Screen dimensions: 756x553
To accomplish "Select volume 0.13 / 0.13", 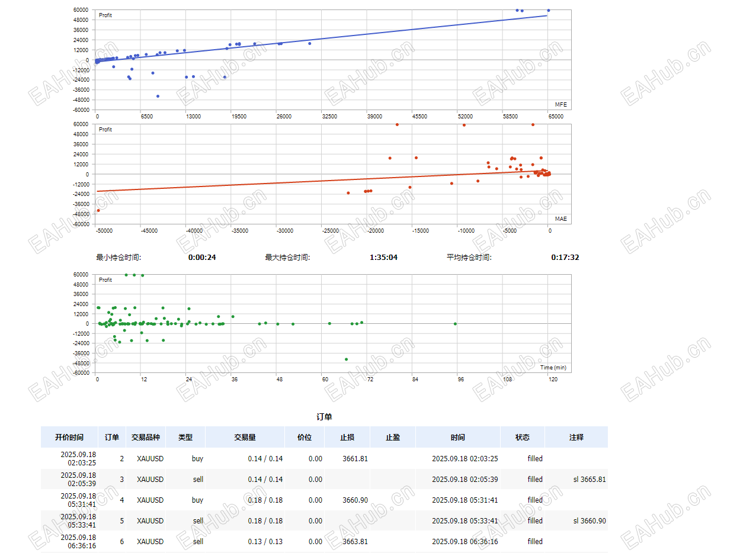I will pyautogui.click(x=265, y=542).
